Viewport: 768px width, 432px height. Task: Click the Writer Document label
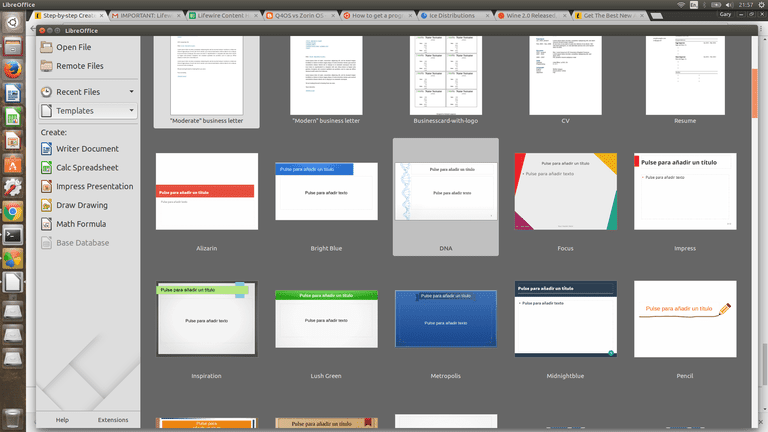[87, 148]
